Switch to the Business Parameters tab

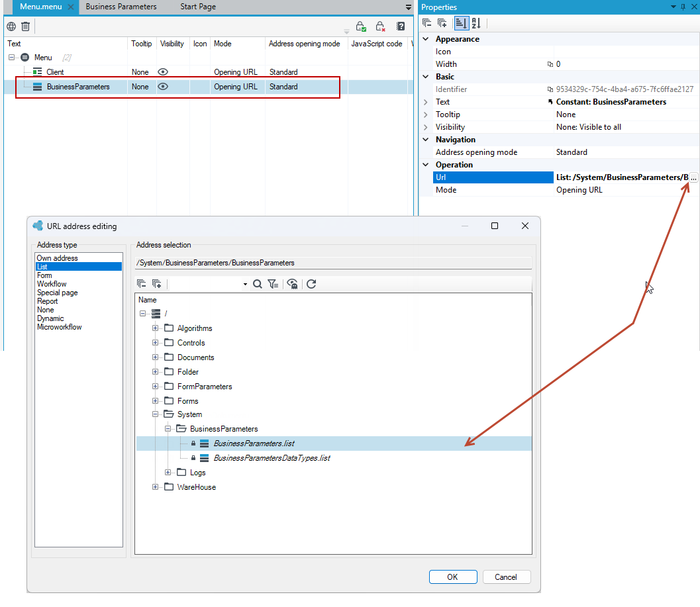[x=121, y=7]
